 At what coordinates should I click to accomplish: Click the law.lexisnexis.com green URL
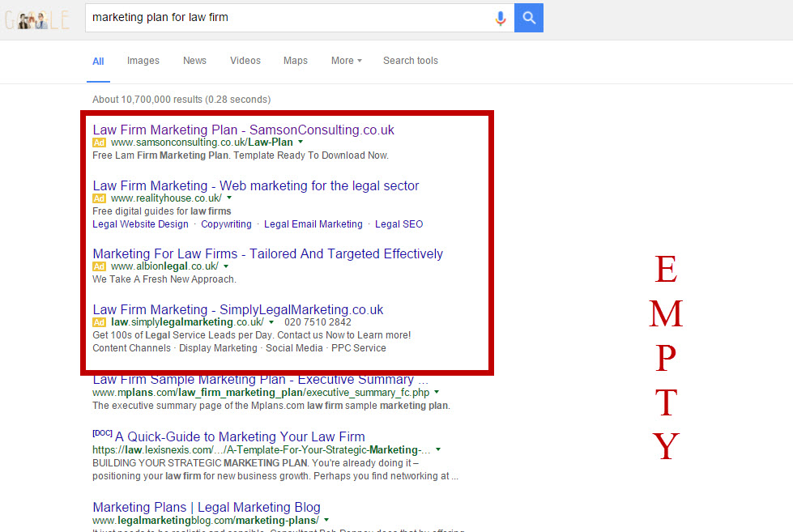262,449
